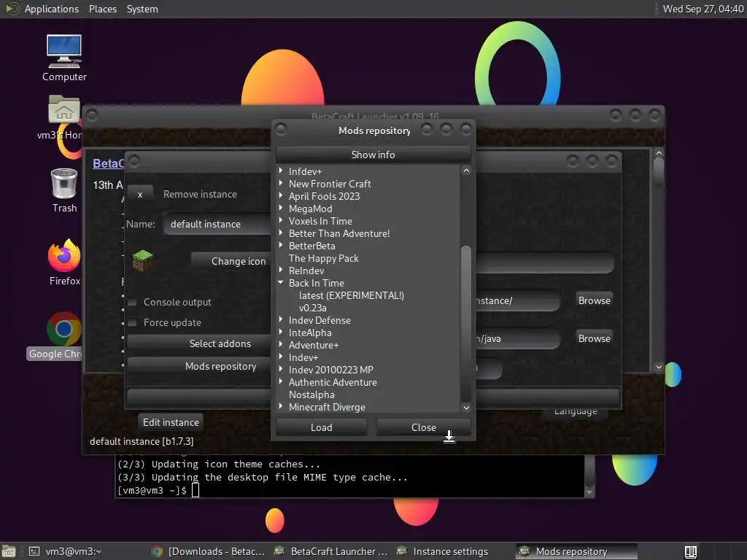Expand the InteAlpha entry

281,332
